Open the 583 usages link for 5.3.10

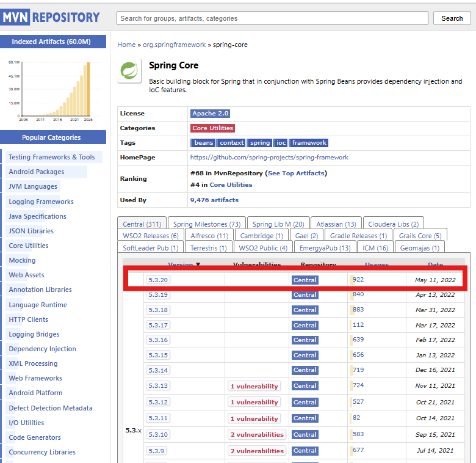(x=358, y=434)
